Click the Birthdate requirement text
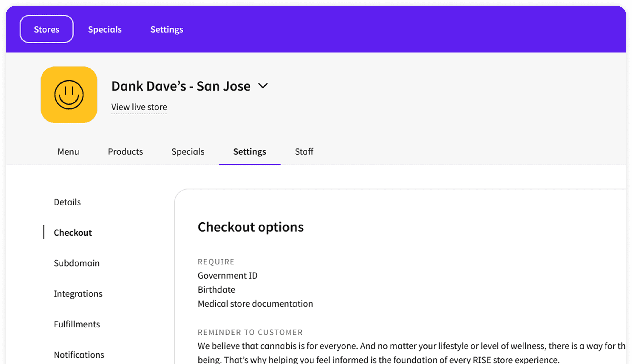This screenshot has height=364, width=632. [216, 290]
